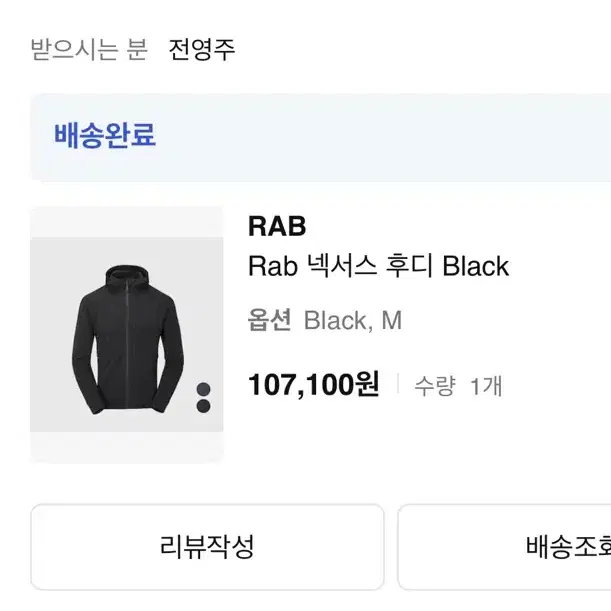This screenshot has height=611, width=611.
Task: Click the 원 currency character after price
Action: coord(367,384)
